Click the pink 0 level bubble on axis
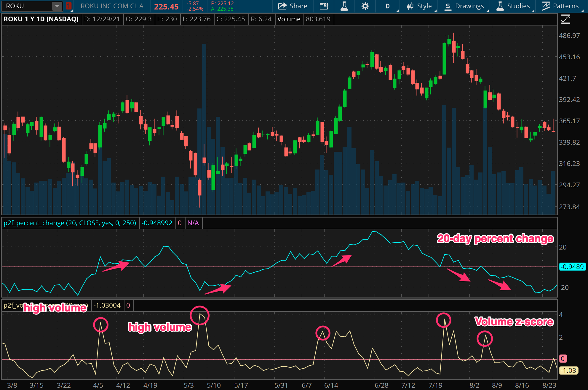This screenshot has width=588, height=390. (x=563, y=359)
